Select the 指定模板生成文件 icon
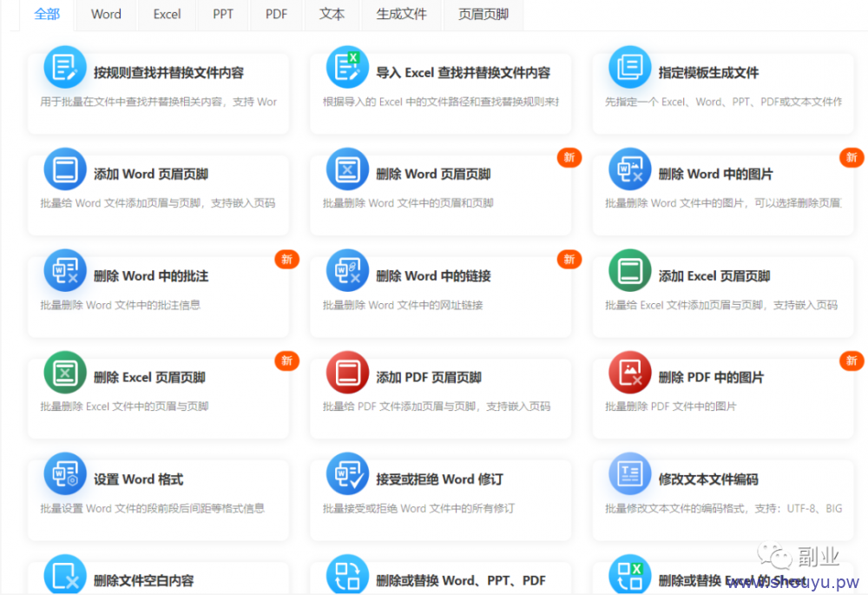 629,67
